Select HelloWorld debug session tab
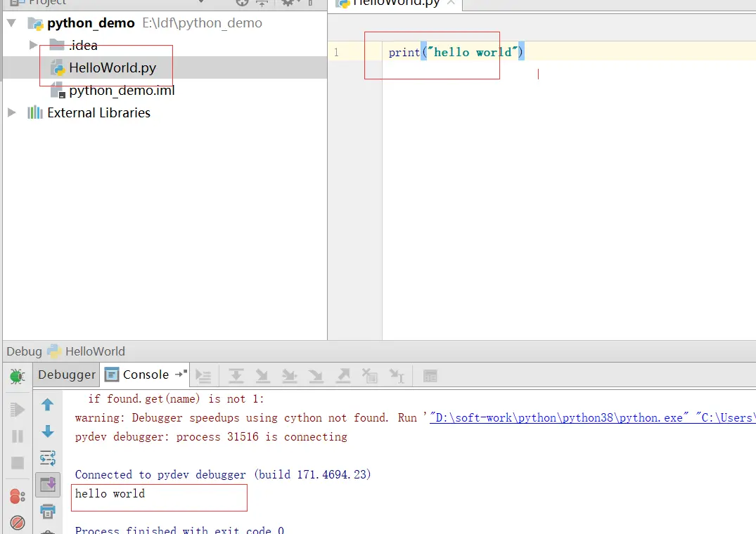The height and width of the screenshot is (534, 756). [x=87, y=351]
